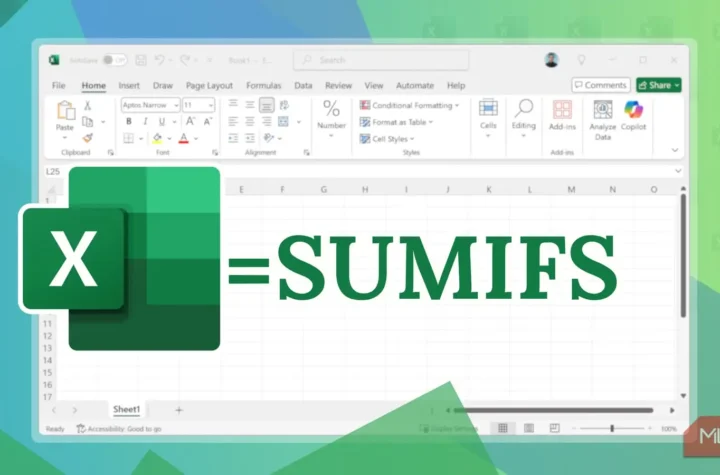Click the Borders icon

(x=129, y=138)
